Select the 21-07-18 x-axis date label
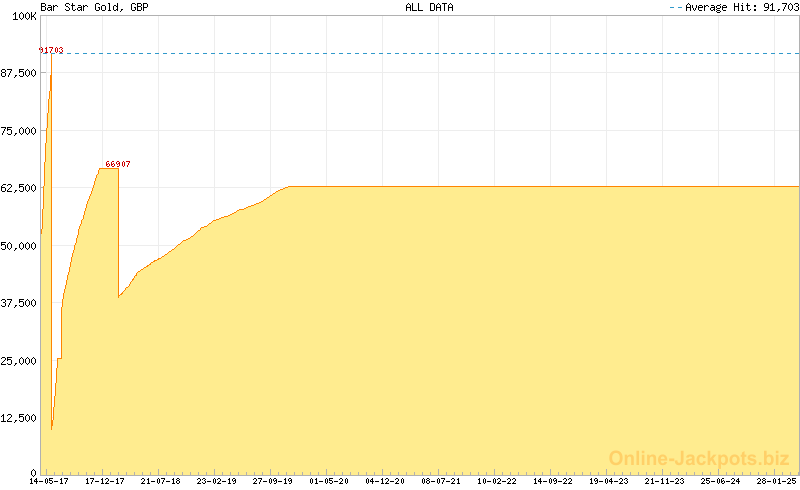The height and width of the screenshot is (490, 800). [161, 481]
